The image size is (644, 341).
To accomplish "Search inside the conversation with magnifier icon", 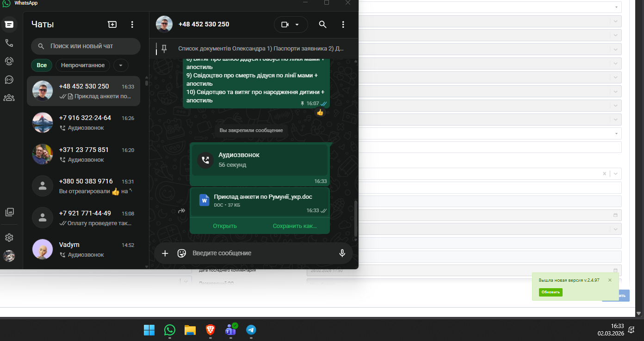I will [x=323, y=25].
